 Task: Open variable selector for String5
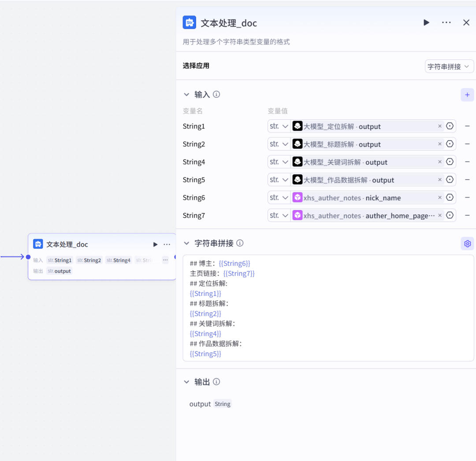(450, 180)
